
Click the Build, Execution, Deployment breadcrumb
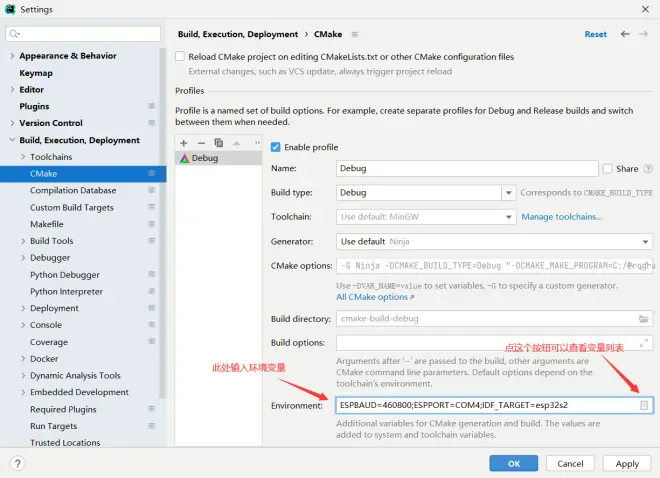click(x=238, y=34)
